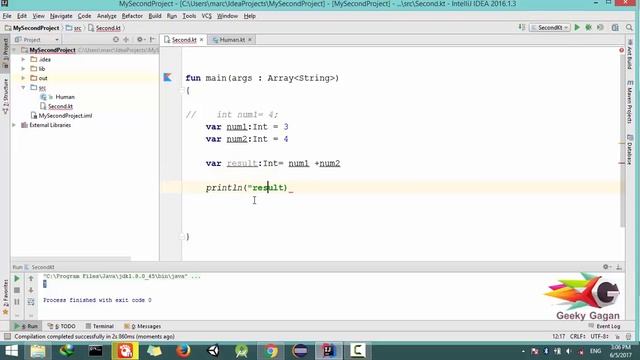Toggle tool window quick-access icon in status bar

[7, 336]
